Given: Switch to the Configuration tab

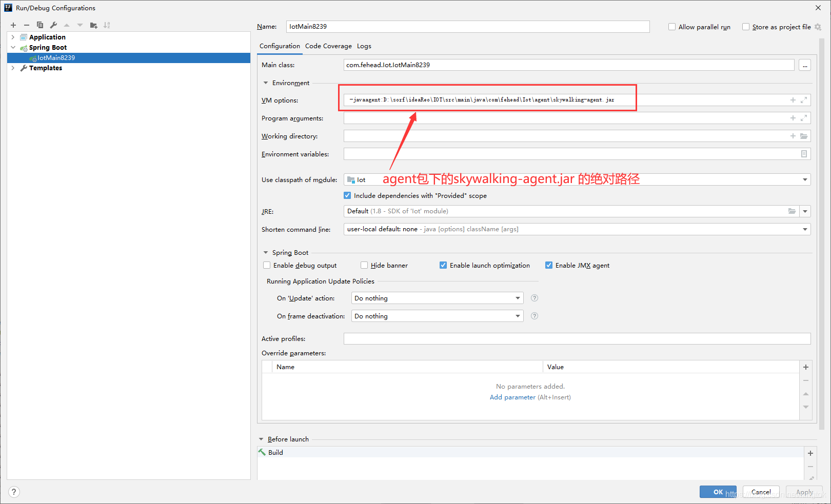Looking at the screenshot, I should (280, 46).
